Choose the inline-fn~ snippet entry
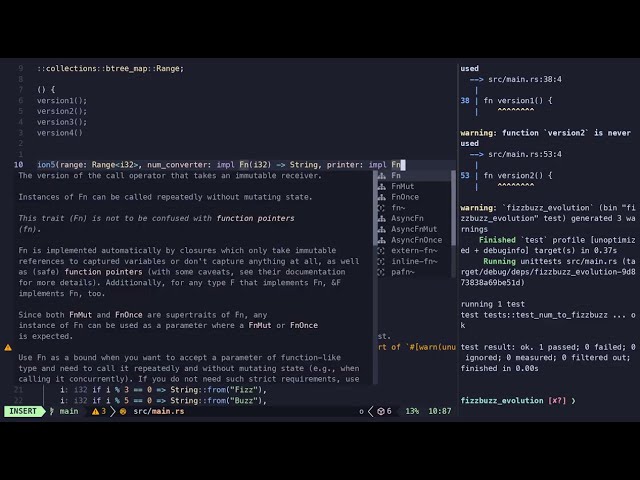Image resolution: width=640 pixels, height=480 pixels. click(413, 261)
